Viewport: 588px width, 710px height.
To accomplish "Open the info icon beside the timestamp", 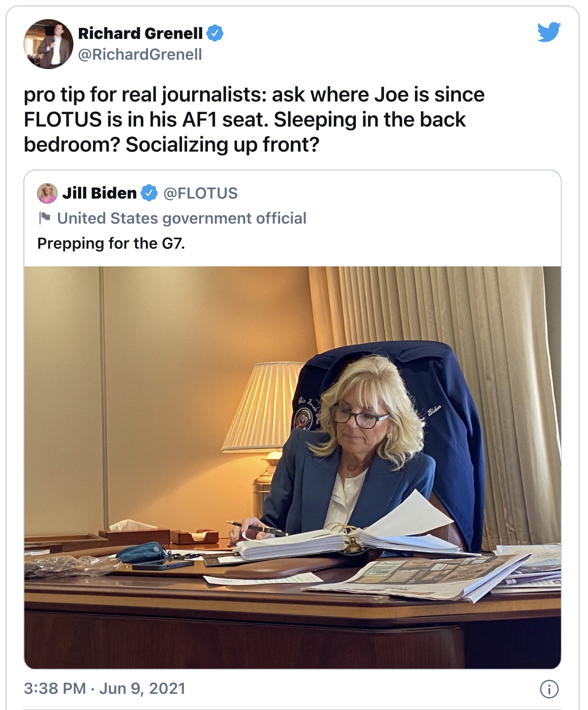I will 549,689.
